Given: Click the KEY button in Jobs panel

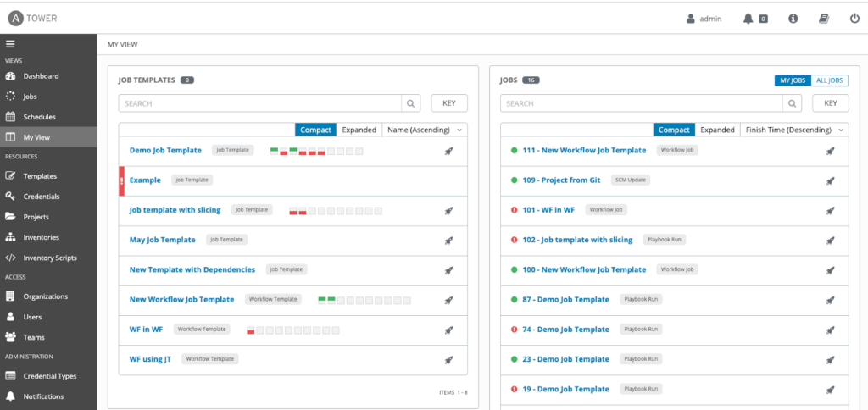Looking at the screenshot, I should [x=830, y=103].
